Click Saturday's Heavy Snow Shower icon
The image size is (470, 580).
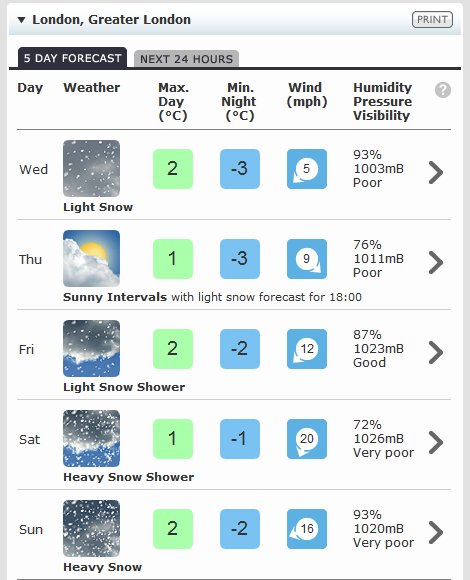coord(91,438)
